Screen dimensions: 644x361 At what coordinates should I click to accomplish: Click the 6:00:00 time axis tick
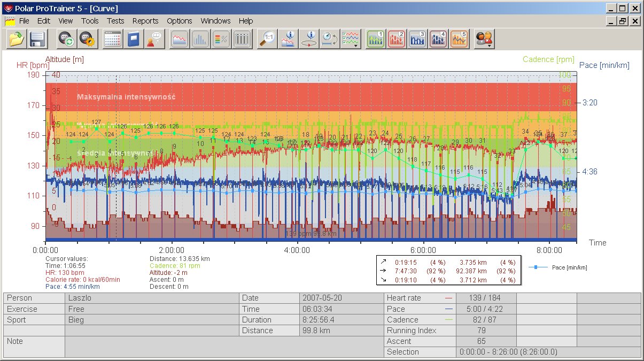click(x=423, y=249)
